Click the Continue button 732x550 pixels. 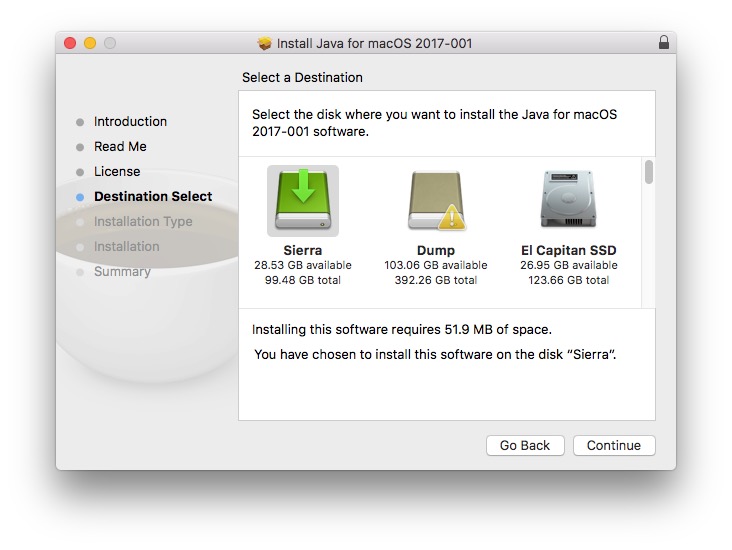click(614, 445)
